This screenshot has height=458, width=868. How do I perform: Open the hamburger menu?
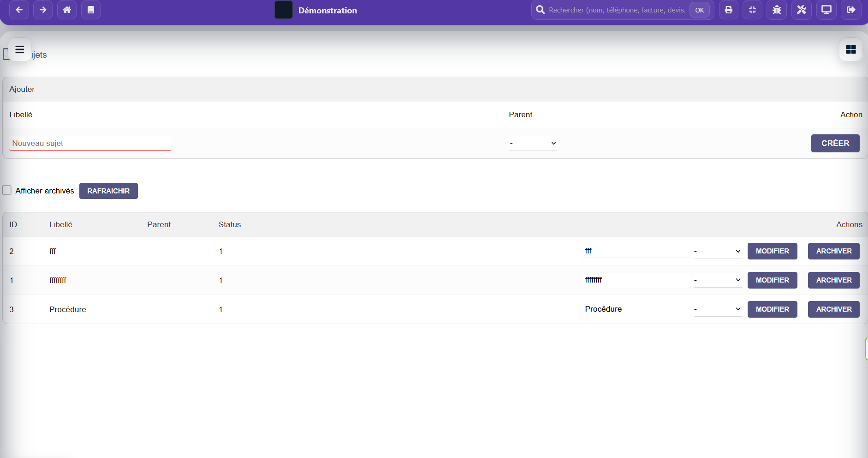pos(19,49)
